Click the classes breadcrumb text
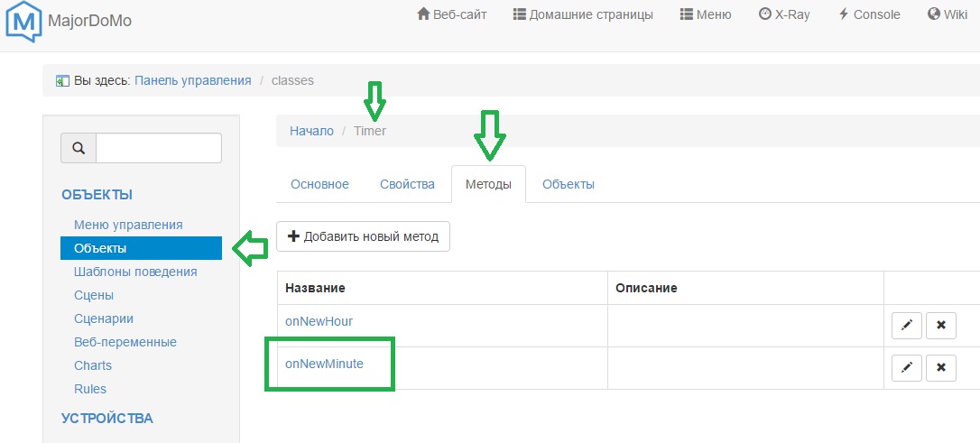Screen dimensions: 980x443 292,80
